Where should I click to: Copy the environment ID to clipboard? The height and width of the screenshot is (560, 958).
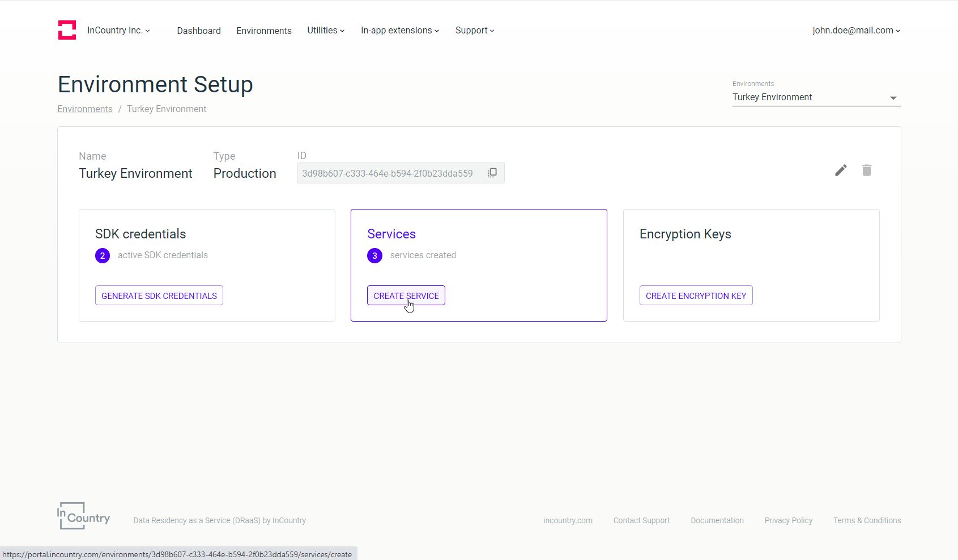click(x=492, y=173)
